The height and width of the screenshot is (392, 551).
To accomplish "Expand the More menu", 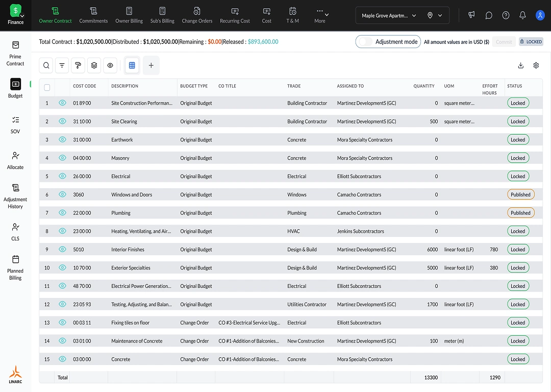I will (x=321, y=15).
